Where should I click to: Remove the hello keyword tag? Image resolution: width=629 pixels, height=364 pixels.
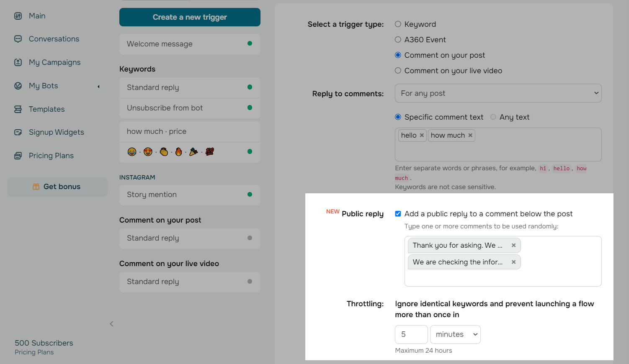pos(422,135)
